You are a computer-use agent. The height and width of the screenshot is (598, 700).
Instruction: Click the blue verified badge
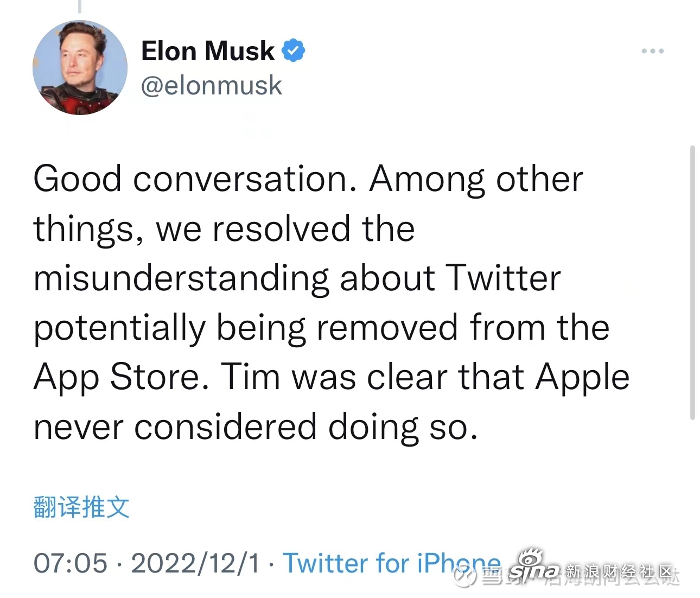pos(294,50)
